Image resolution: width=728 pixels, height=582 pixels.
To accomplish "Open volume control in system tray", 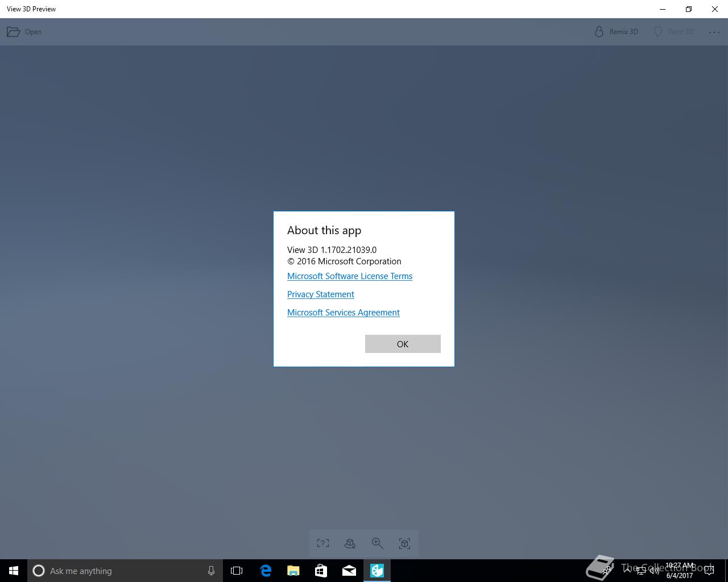I will [x=655, y=571].
